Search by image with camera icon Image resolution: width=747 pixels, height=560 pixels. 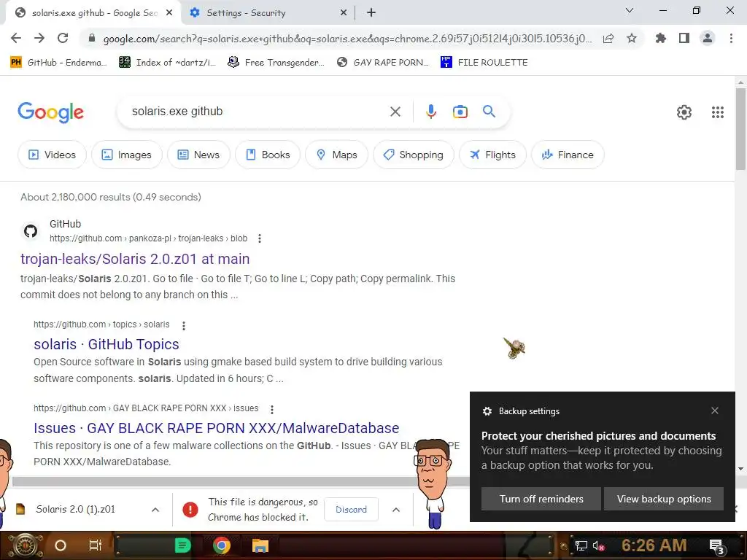pyautogui.click(x=460, y=112)
